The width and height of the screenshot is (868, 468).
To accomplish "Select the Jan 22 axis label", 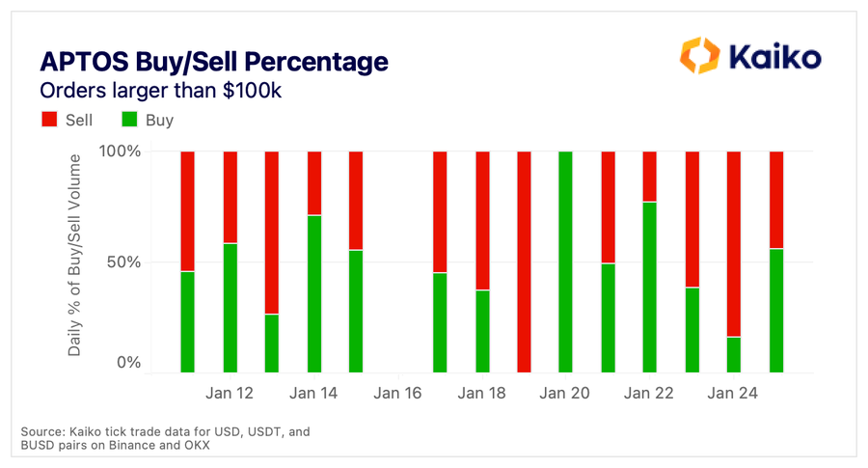I will coord(649,394).
